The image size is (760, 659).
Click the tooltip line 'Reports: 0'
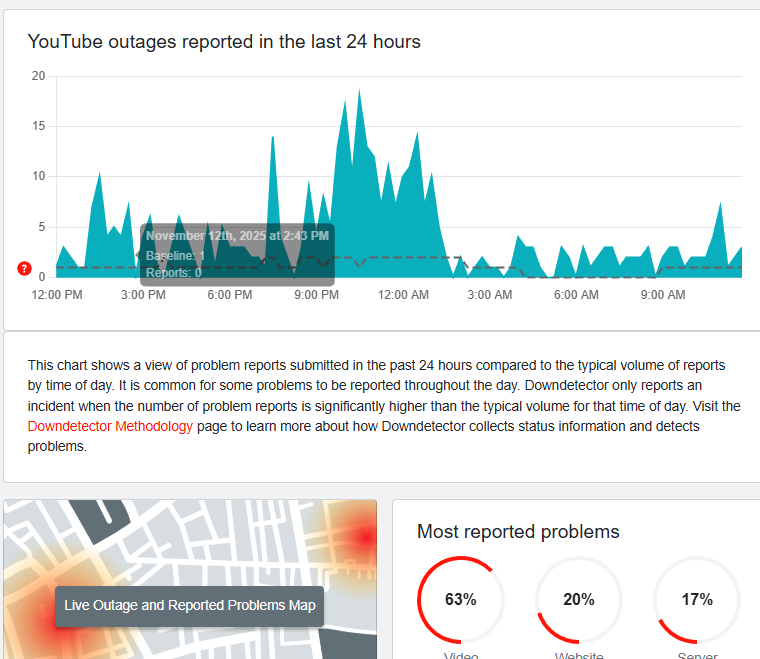point(174,273)
